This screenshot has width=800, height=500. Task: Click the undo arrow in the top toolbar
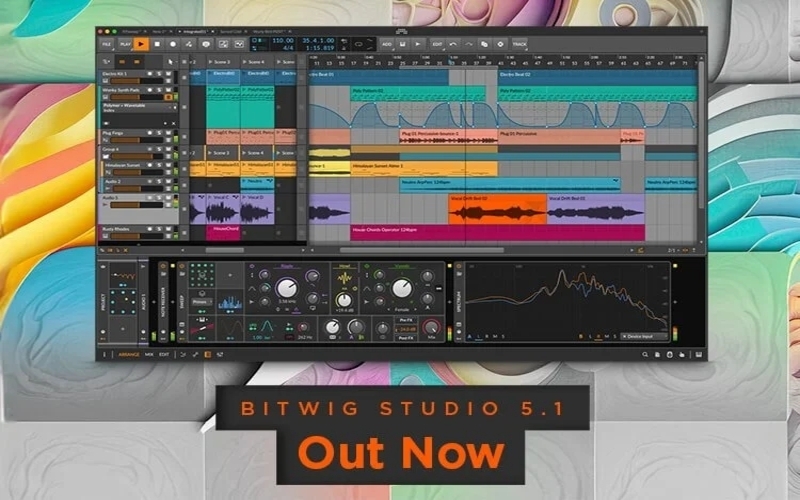point(453,44)
